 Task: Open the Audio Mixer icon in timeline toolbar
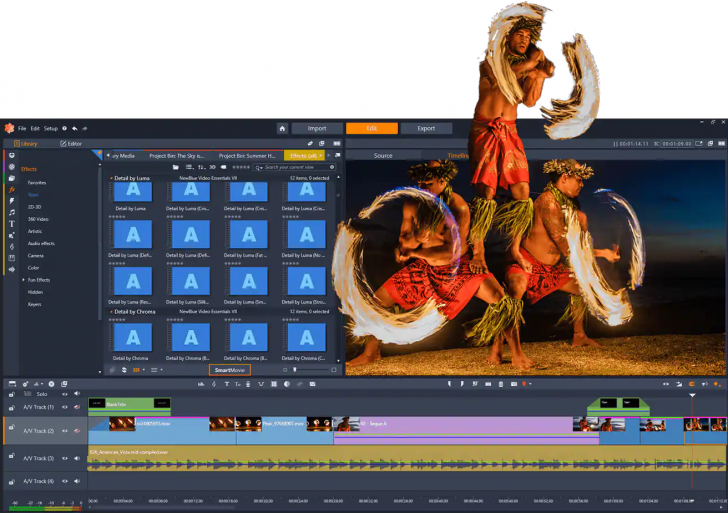(201, 384)
